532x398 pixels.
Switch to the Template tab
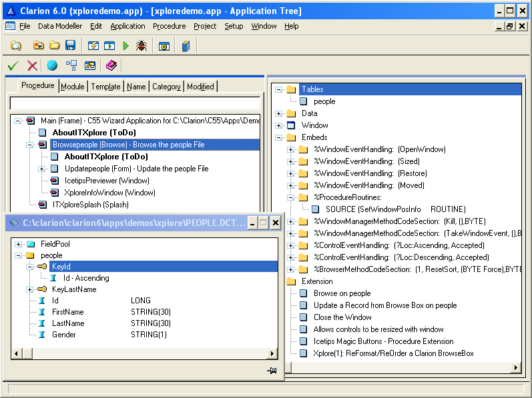(x=106, y=87)
